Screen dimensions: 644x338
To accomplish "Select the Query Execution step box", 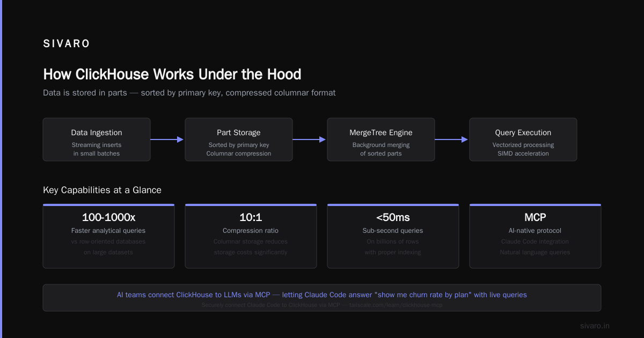I will coord(523,139).
